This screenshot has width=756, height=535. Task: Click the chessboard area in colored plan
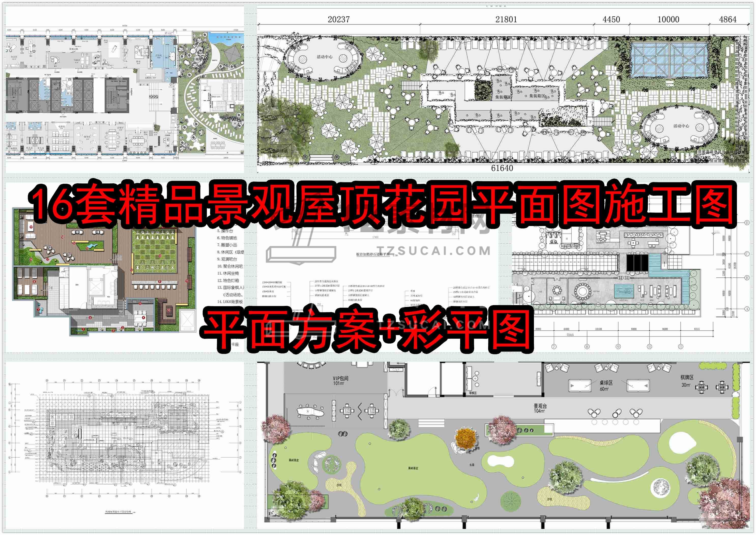pyautogui.click(x=155, y=252)
